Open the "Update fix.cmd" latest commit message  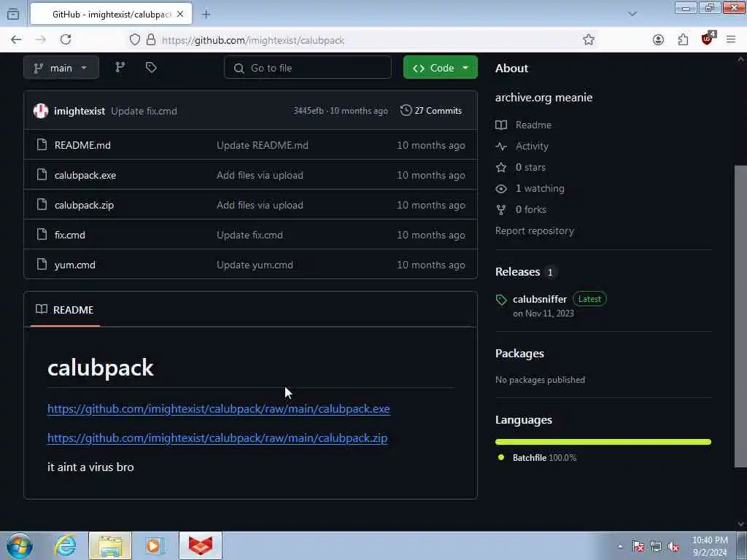[144, 111]
